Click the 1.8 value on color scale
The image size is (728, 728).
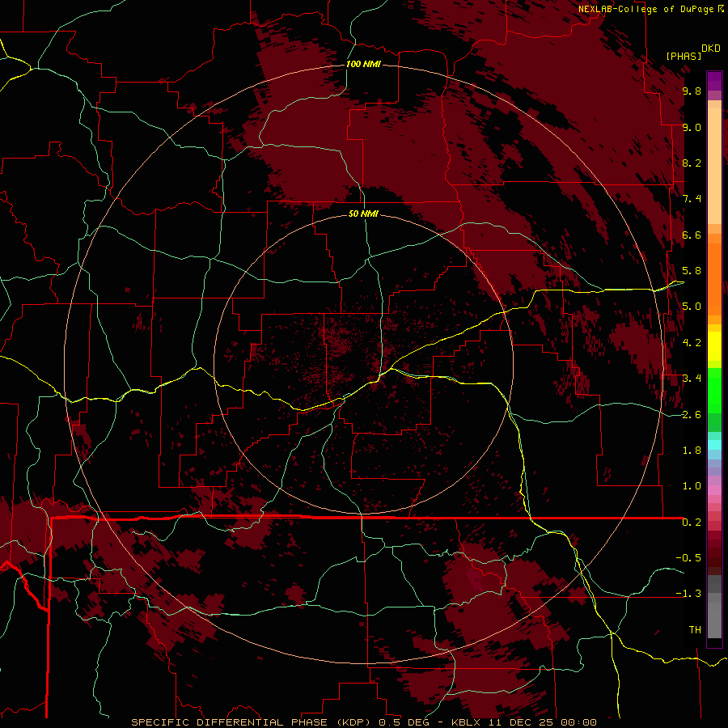[x=692, y=451]
